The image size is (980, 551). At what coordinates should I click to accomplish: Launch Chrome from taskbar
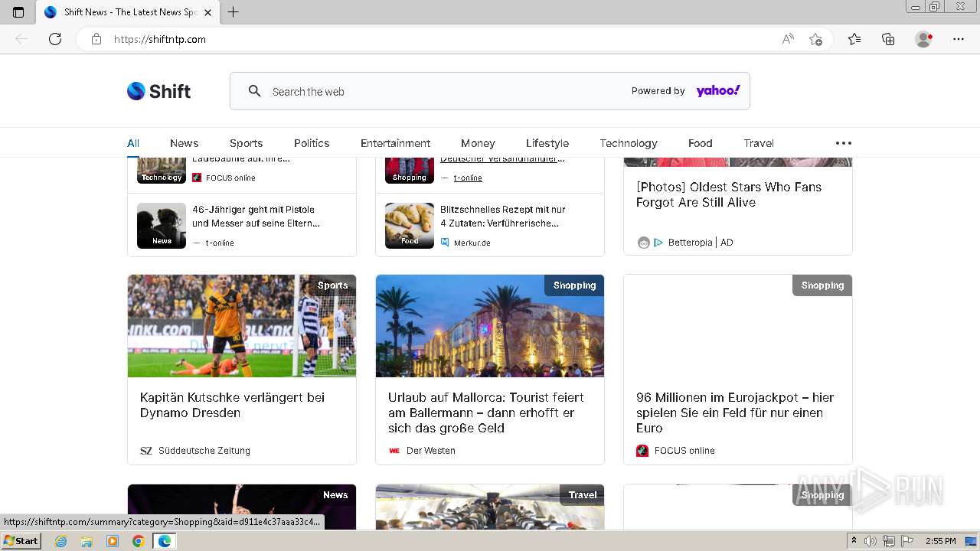click(x=139, y=541)
